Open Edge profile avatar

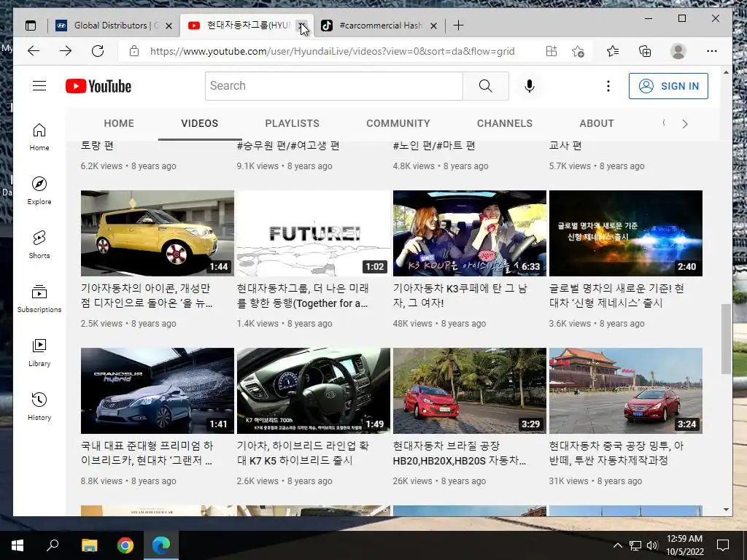point(678,51)
